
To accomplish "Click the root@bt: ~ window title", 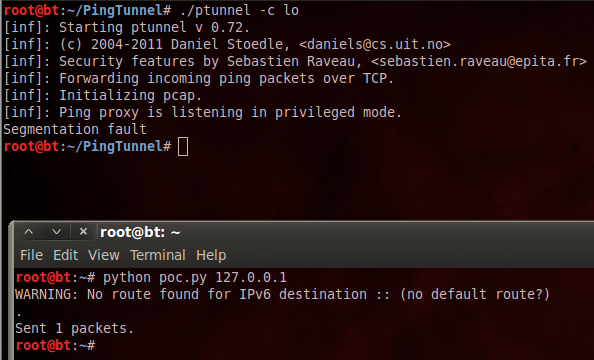I will pyautogui.click(x=140, y=232).
